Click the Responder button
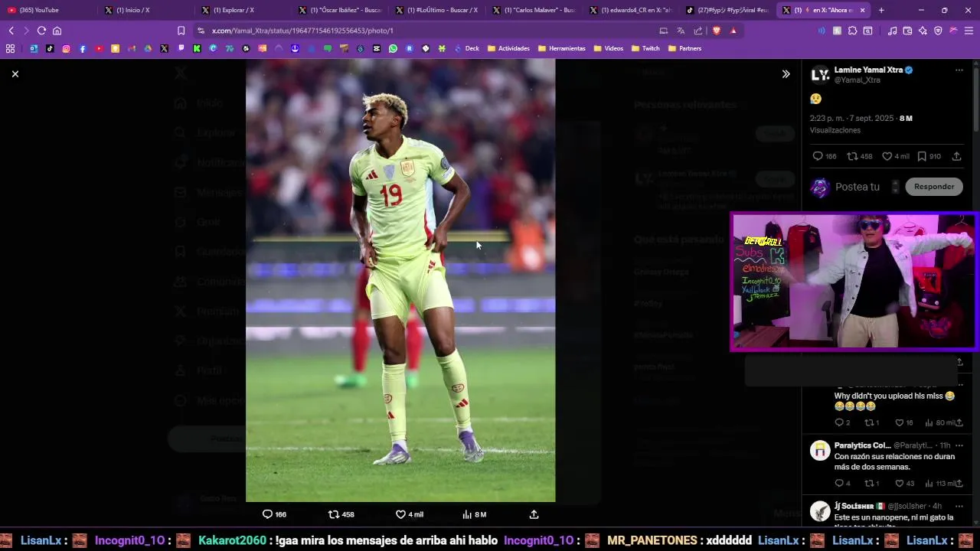 coord(934,187)
